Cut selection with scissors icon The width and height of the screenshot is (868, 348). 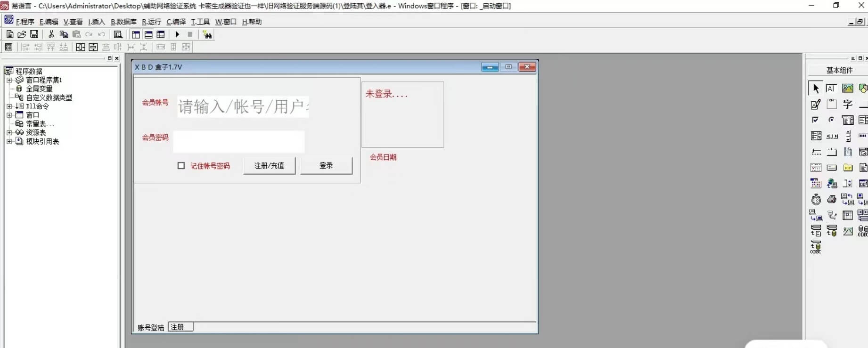click(x=51, y=34)
